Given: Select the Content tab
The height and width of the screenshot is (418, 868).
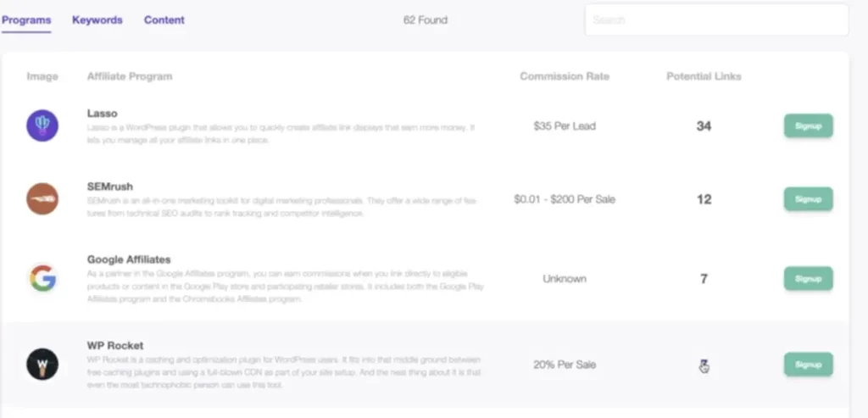Looking at the screenshot, I should (x=164, y=20).
